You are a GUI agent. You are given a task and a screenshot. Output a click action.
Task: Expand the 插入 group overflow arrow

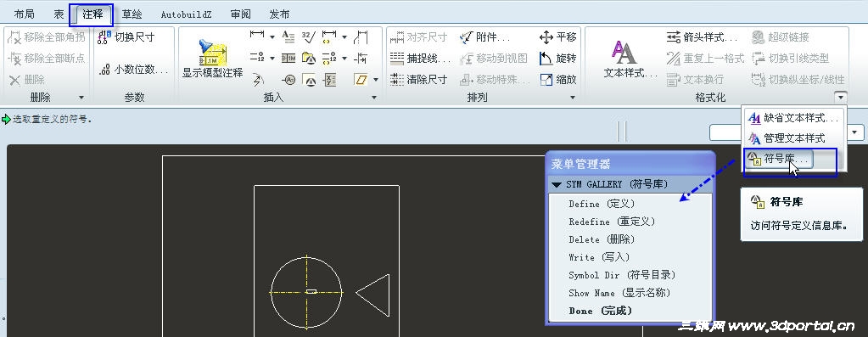point(373,98)
